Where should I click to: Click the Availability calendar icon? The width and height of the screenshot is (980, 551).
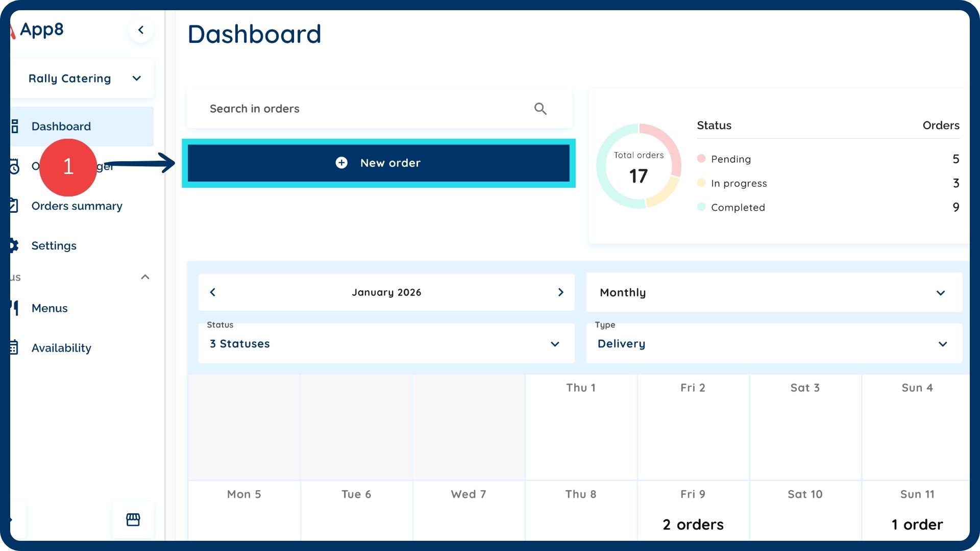13,348
